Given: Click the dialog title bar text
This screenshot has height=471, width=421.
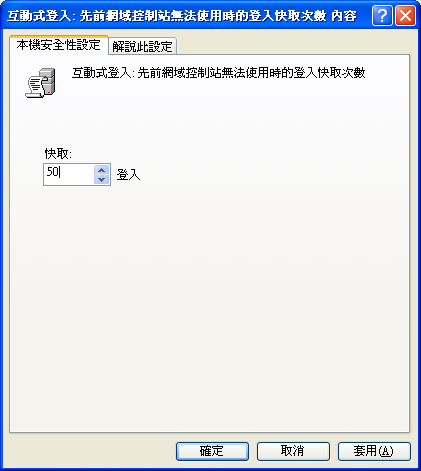Looking at the screenshot, I should point(182,16).
